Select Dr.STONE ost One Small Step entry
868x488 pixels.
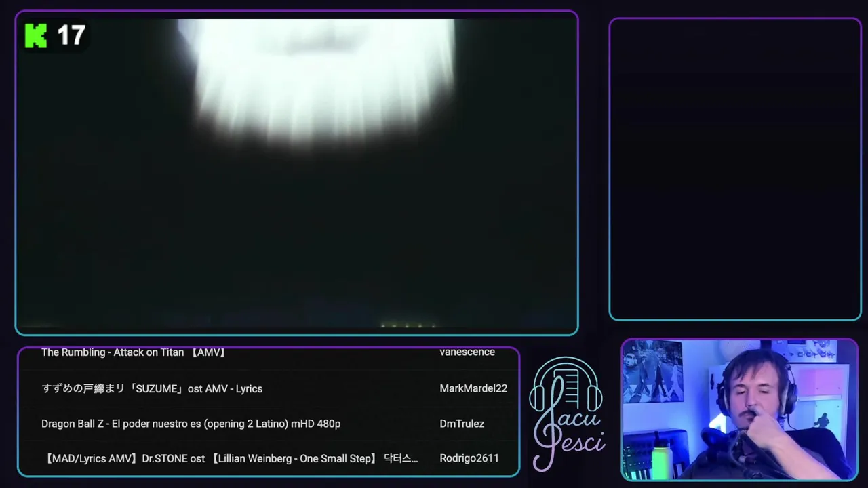[x=230, y=458]
